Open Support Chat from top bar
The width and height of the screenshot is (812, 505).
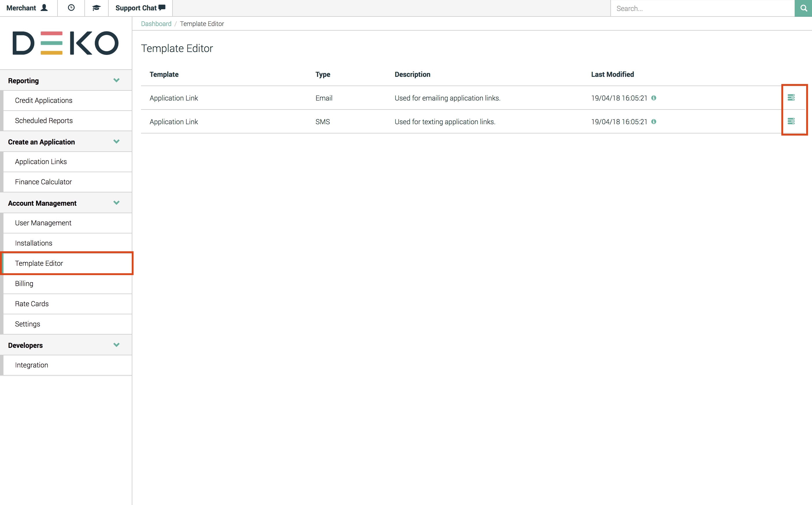(x=140, y=8)
